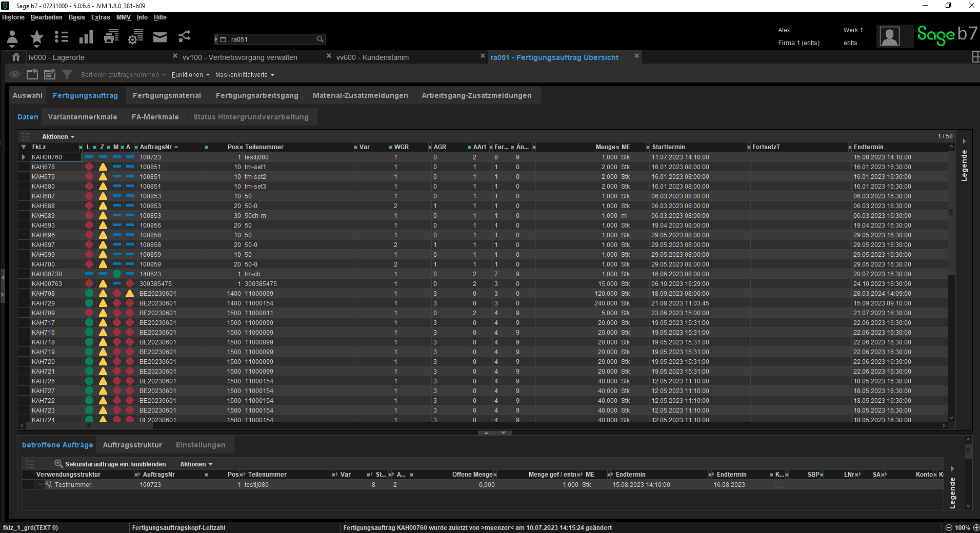Click the zoom out minus icon

click(x=949, y=527)
